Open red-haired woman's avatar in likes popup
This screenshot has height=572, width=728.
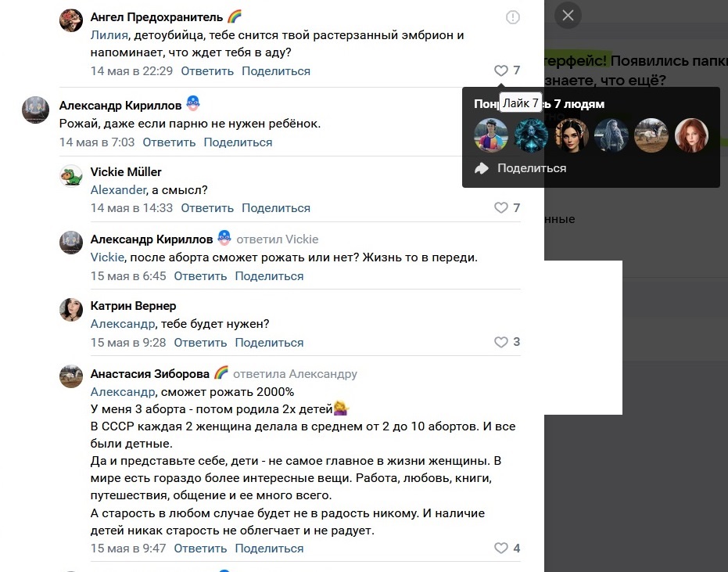[x=691, y=135]
